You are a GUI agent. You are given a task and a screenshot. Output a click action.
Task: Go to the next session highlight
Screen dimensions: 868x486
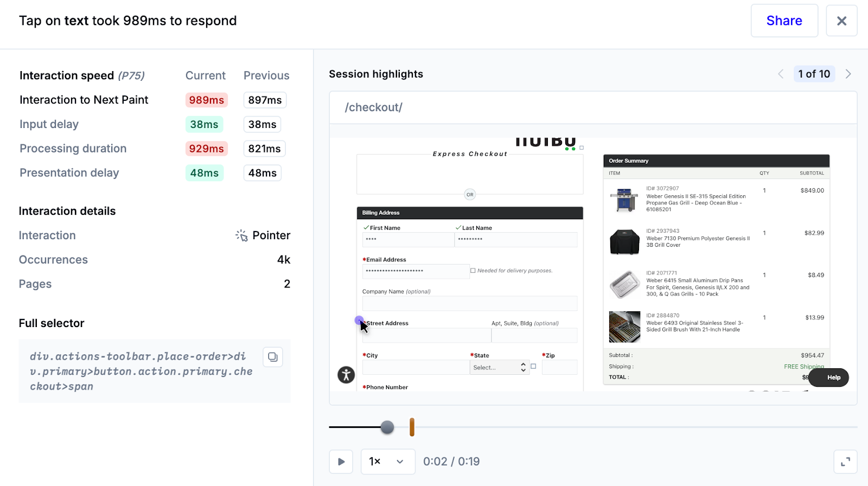click(848, 74)
